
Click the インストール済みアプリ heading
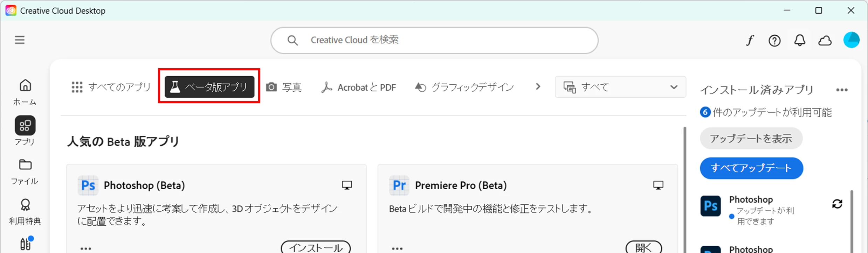point(757,90)
